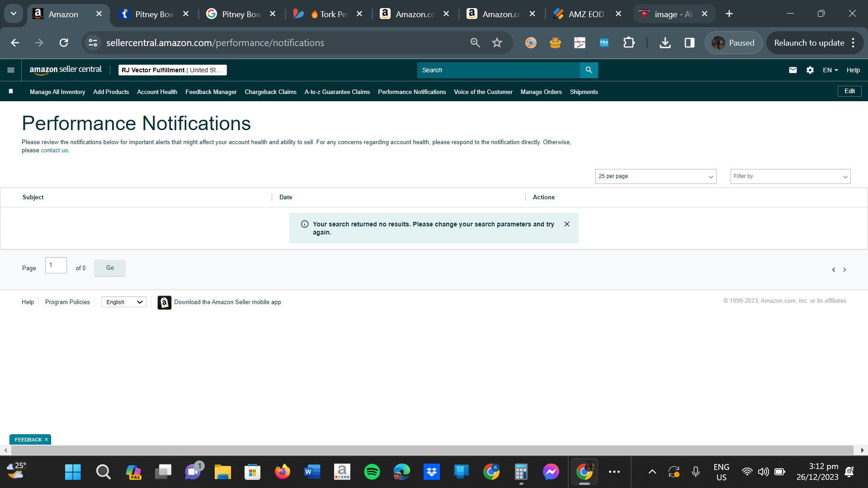
Task: Open the Seller Central hamburger menu
Action: pos(11,70)
